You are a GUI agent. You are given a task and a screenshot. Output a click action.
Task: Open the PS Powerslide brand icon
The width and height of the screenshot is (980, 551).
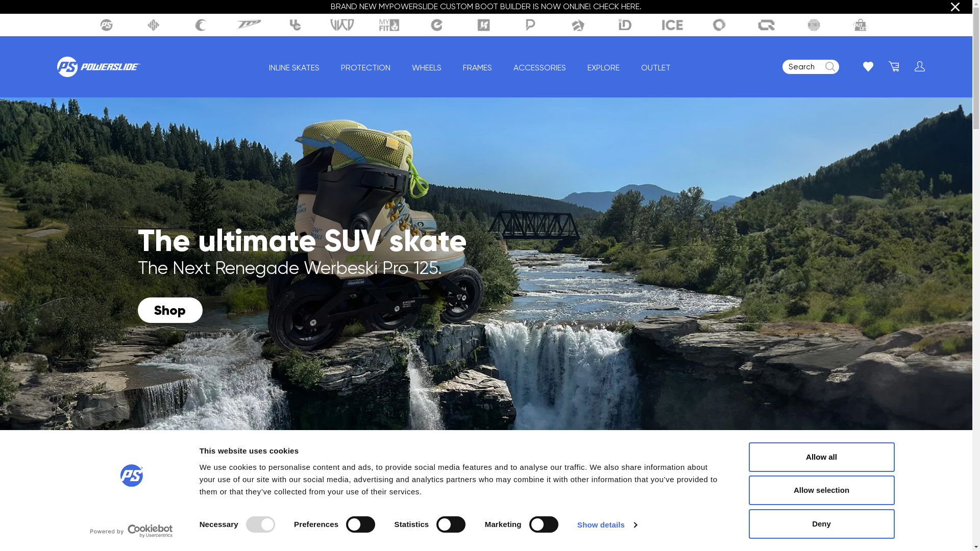pyautogui.click(x=106, y=25)
